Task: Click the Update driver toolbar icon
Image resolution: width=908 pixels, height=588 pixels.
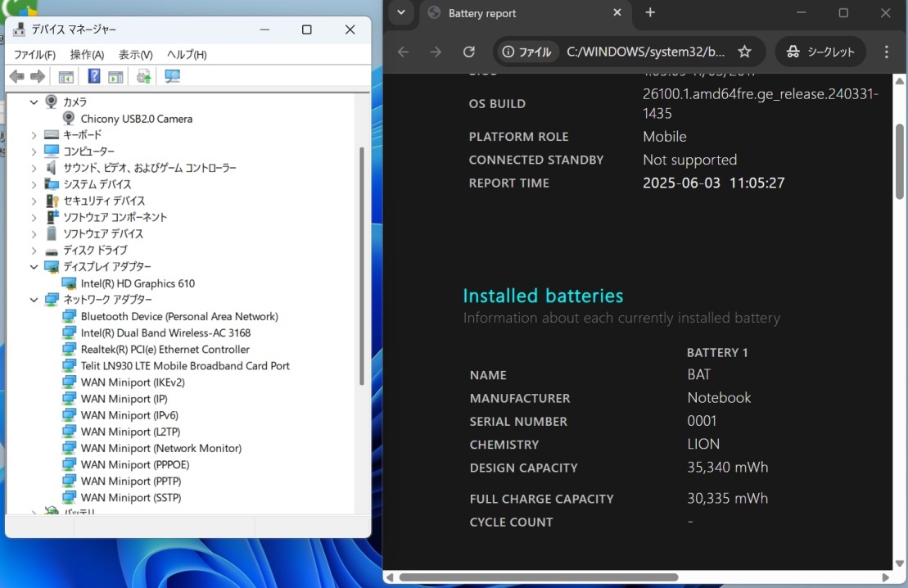Action: [143, 76]
